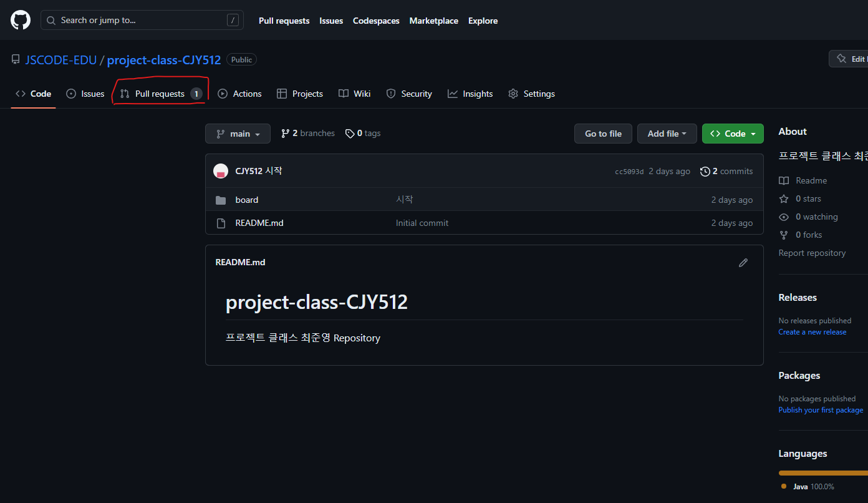Click the README.md file icon
The image size is (868, 503).
(x=220, y=223)
